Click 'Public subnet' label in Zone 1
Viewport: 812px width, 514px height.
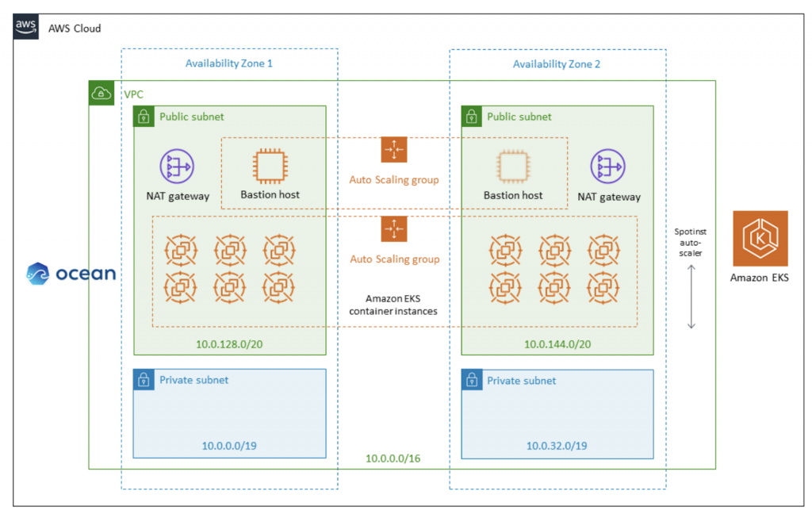click(192, 117)
